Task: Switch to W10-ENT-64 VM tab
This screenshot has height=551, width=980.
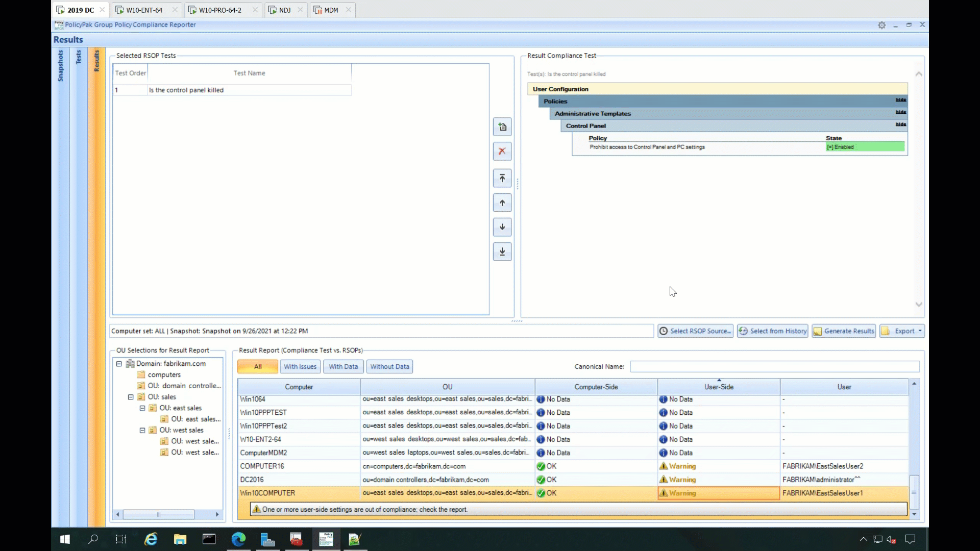Action: tap(145, 10)
